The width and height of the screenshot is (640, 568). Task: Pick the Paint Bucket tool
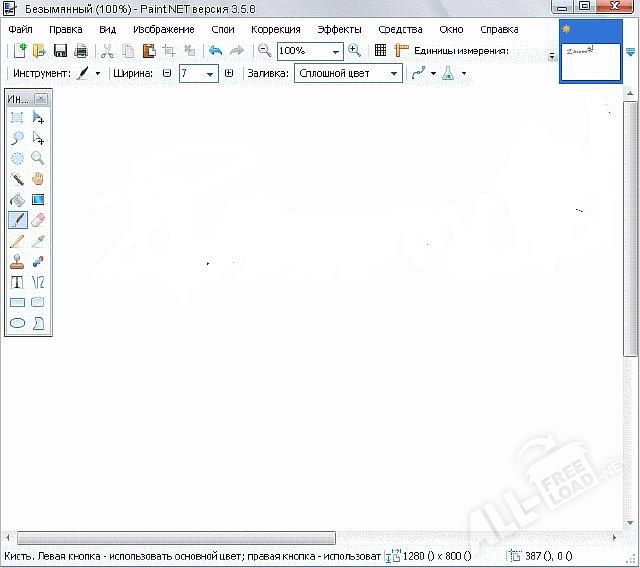click(17, 200)
